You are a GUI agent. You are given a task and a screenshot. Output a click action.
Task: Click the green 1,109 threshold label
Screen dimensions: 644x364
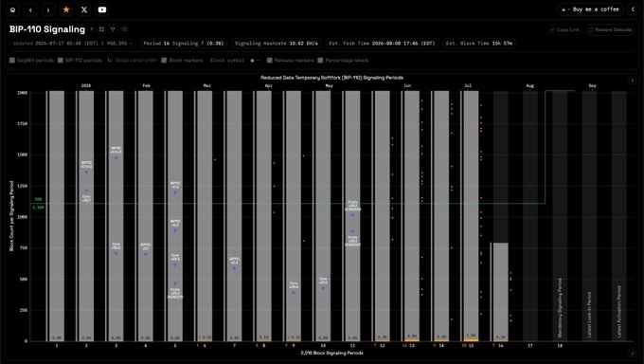pyautogui.click(x=38, y=208)
